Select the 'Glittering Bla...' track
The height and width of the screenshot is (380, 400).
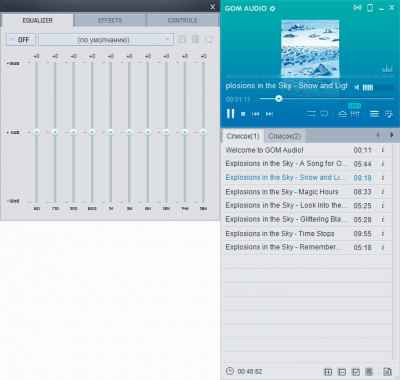tap(306, 219)
